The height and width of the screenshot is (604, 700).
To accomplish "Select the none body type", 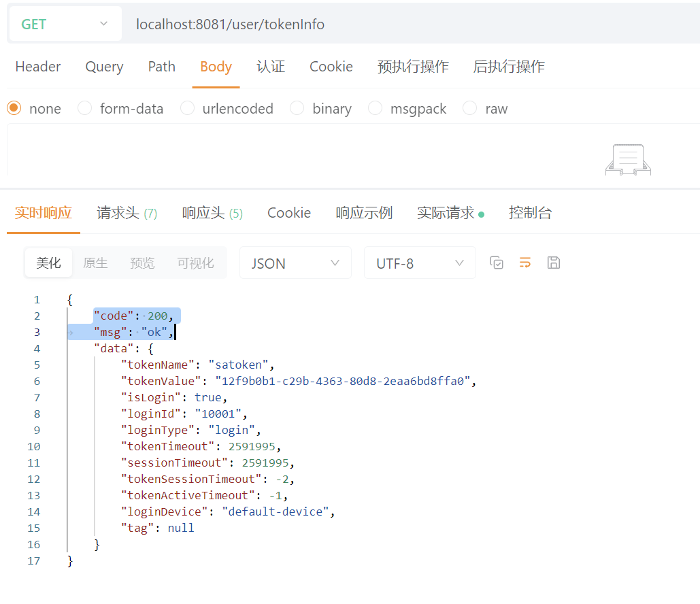I will coord(14,108).
